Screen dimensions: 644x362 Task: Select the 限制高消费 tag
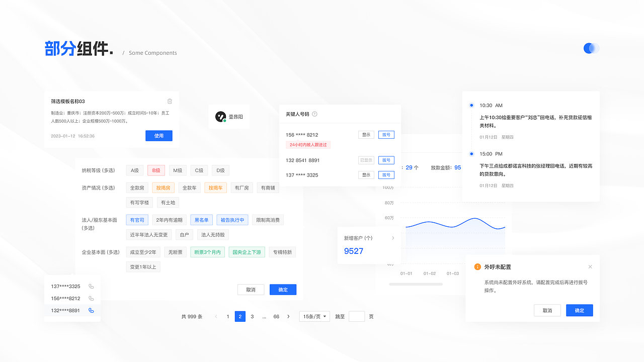[x=268, y=220]
